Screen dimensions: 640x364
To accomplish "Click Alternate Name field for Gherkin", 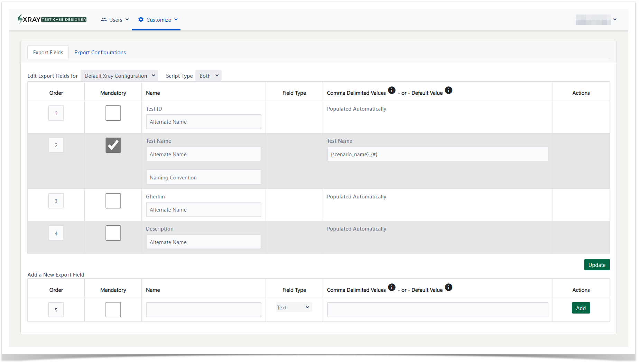I will 204,209.
